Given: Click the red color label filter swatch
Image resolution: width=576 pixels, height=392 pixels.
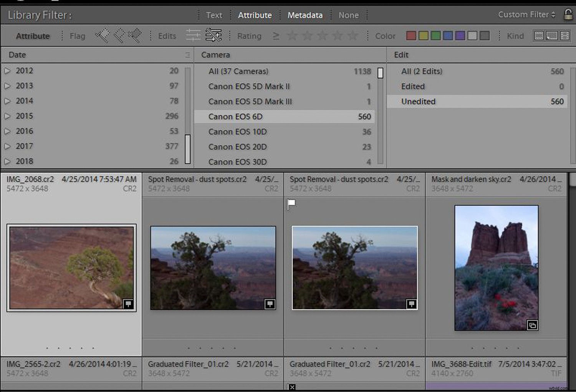Looking at the screenshot, I should coord(411,35).
